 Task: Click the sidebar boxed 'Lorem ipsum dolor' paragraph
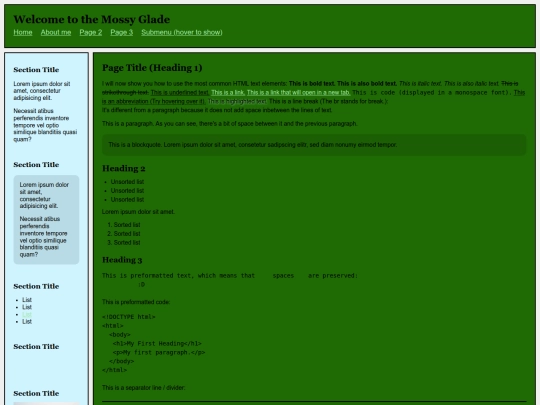pyautogui.click(x=44, y=195)
